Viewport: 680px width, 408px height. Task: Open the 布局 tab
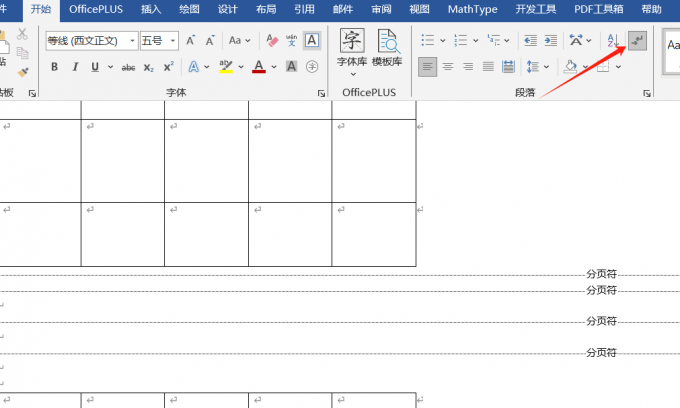266,9
